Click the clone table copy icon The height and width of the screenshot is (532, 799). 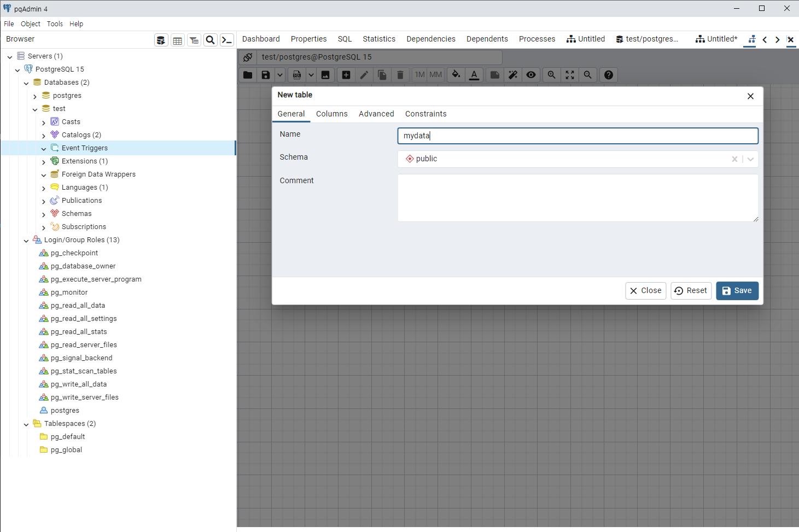382,75
